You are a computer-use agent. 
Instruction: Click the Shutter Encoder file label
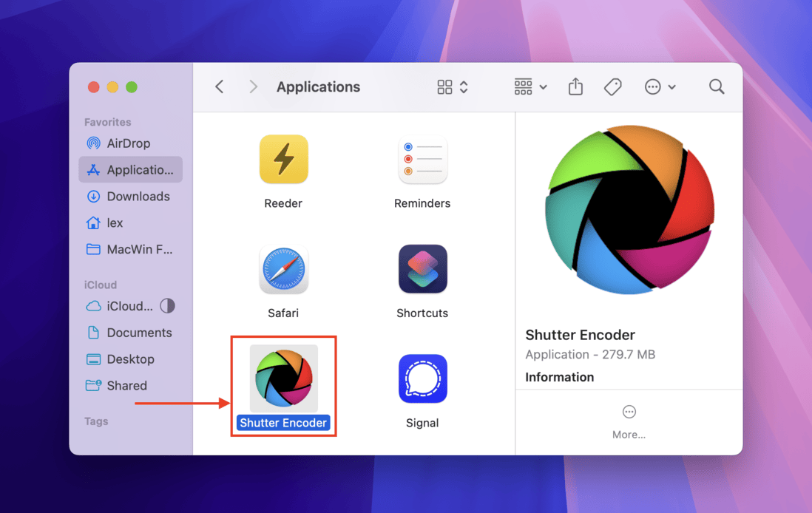point(283,422)
